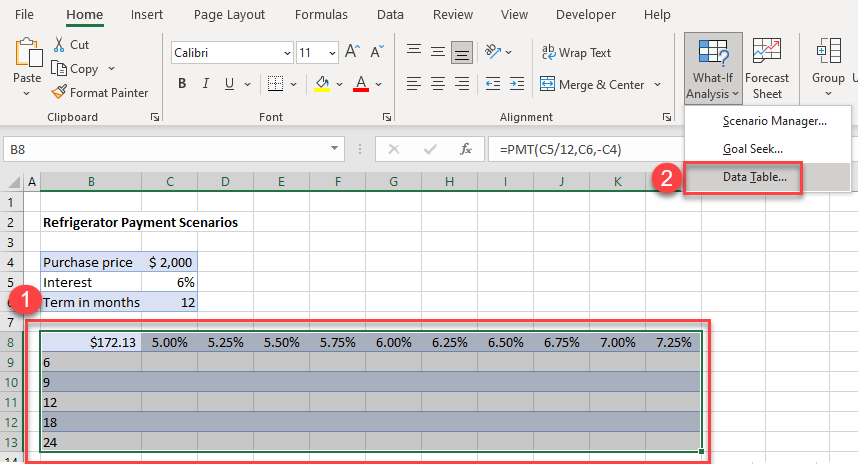
Task: Select the Format Painter tool
Action: tap(61, 92)
